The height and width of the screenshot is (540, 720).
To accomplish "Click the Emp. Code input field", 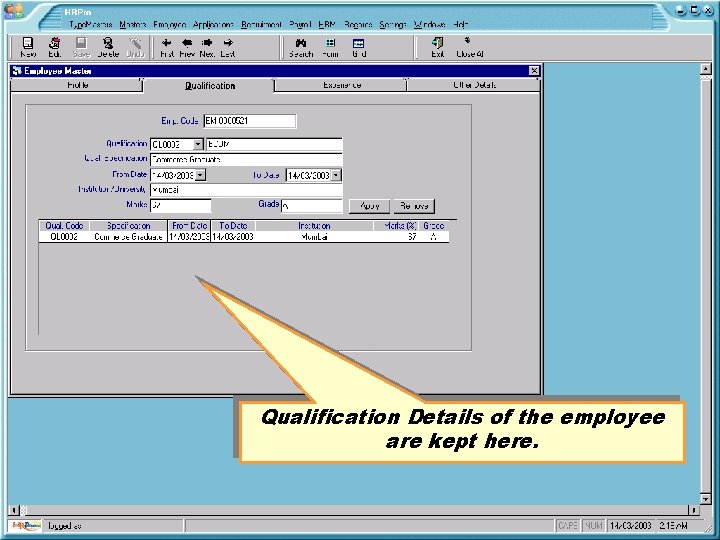I will (x=250, y=121).
